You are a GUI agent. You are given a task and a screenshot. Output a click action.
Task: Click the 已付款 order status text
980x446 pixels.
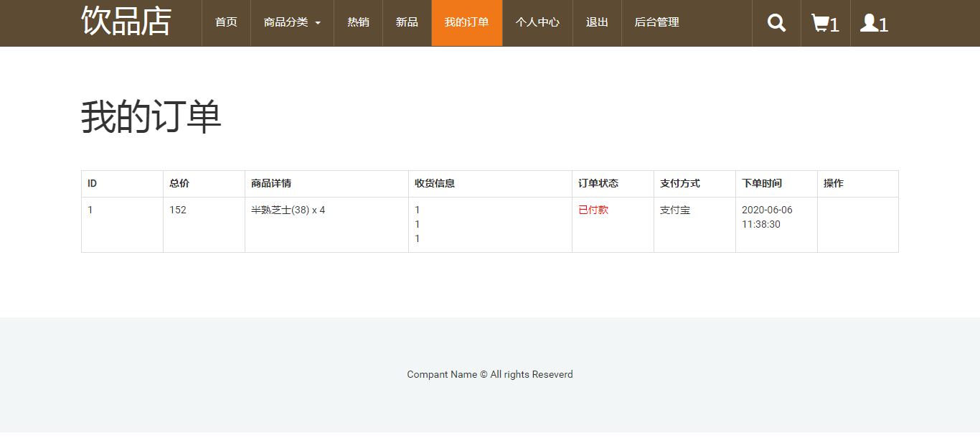point(593,210)
